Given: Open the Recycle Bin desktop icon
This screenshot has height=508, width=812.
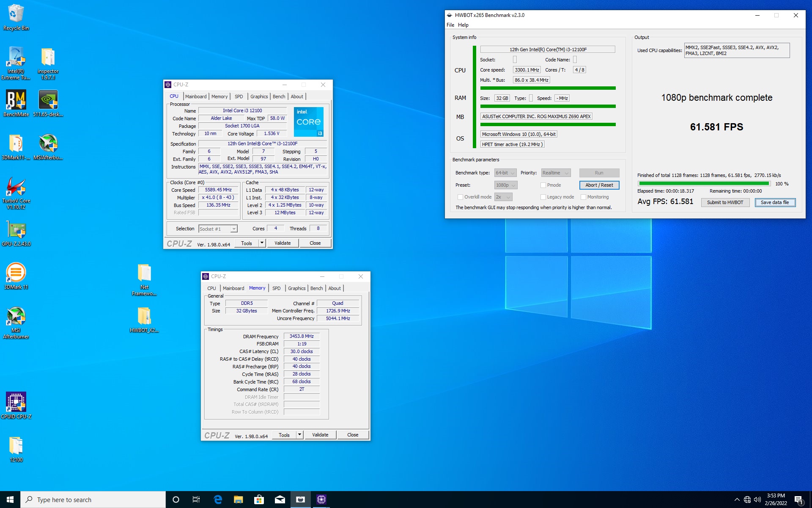Looking at the screenshot, I should tap(16, 17).
